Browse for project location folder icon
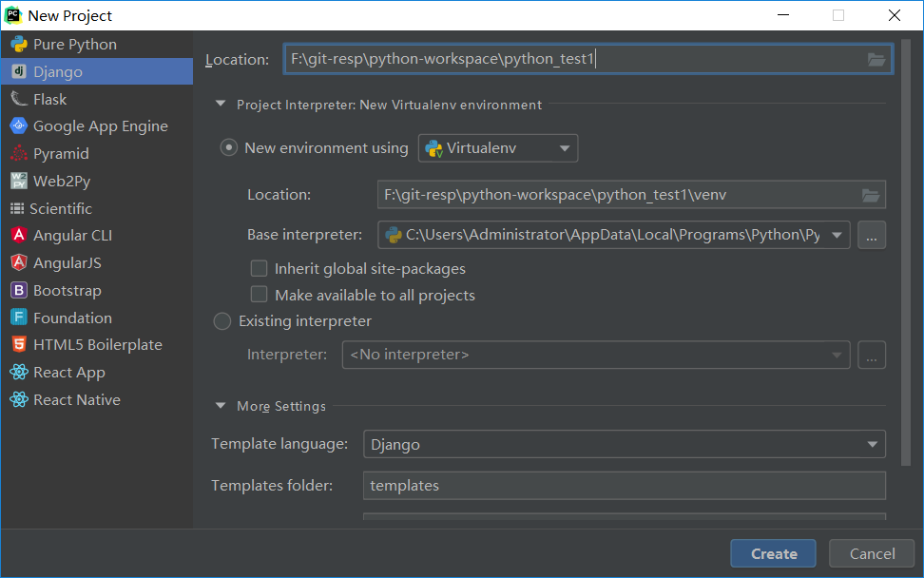 pos(876,59)
